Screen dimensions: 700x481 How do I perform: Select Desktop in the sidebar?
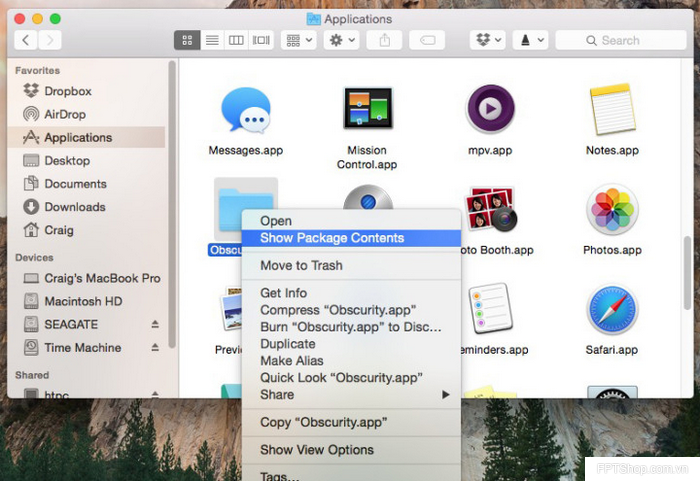coord(86,160)
